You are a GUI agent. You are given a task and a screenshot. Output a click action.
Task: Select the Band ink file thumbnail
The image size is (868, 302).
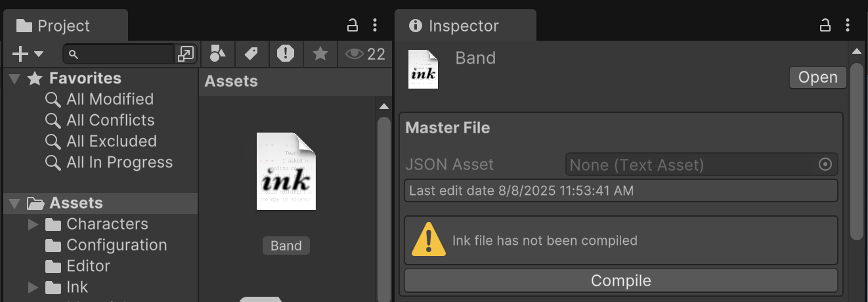286,172
